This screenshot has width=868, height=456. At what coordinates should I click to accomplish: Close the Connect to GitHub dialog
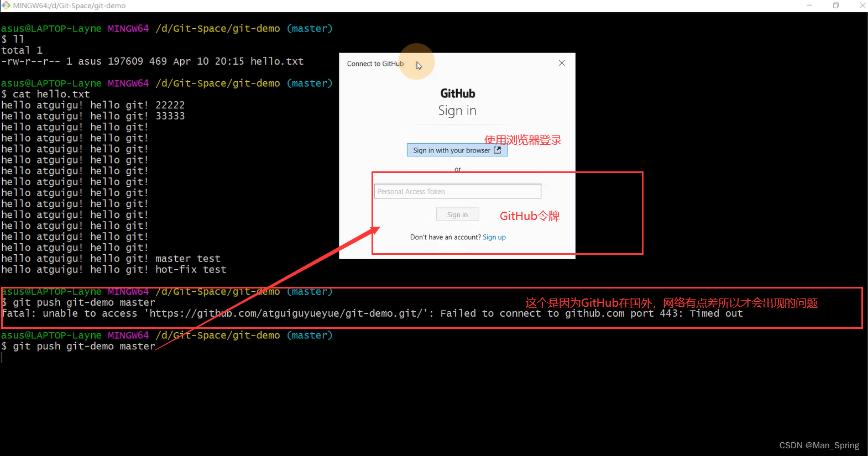[x=562, y=63]
